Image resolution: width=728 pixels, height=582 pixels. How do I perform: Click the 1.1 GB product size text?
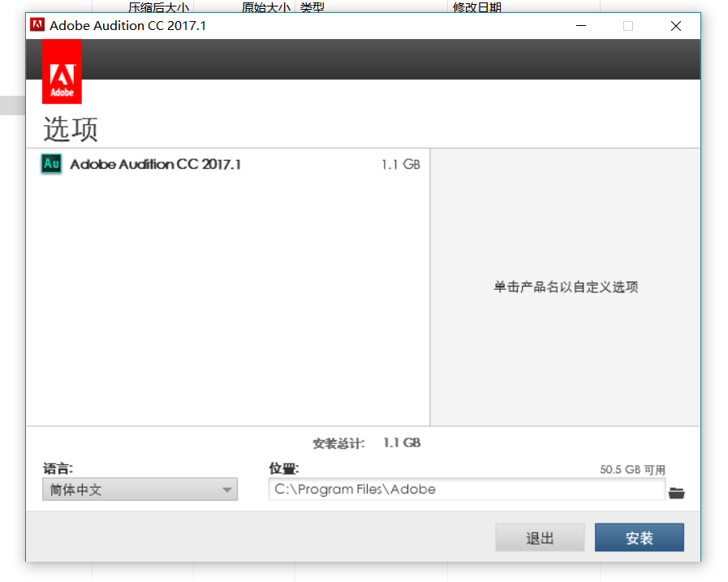401,165
